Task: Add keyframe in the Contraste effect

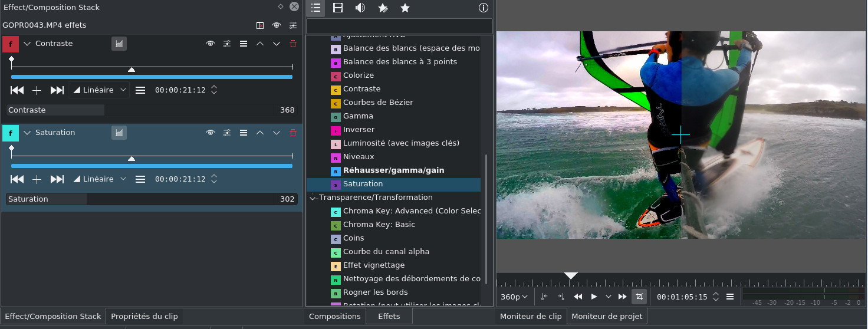Action: coord(37,90)
